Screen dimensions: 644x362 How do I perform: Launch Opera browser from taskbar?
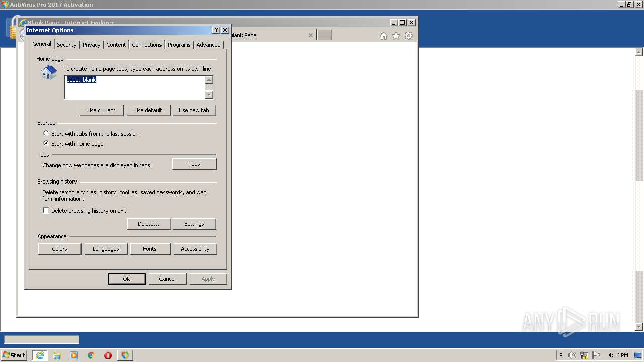click(x=108, y=355)
